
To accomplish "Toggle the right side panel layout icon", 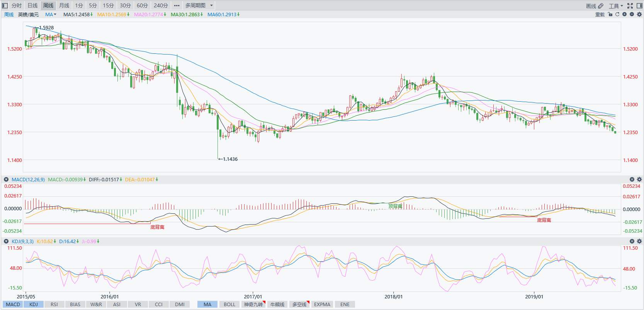I will click(x=639, y=6).
